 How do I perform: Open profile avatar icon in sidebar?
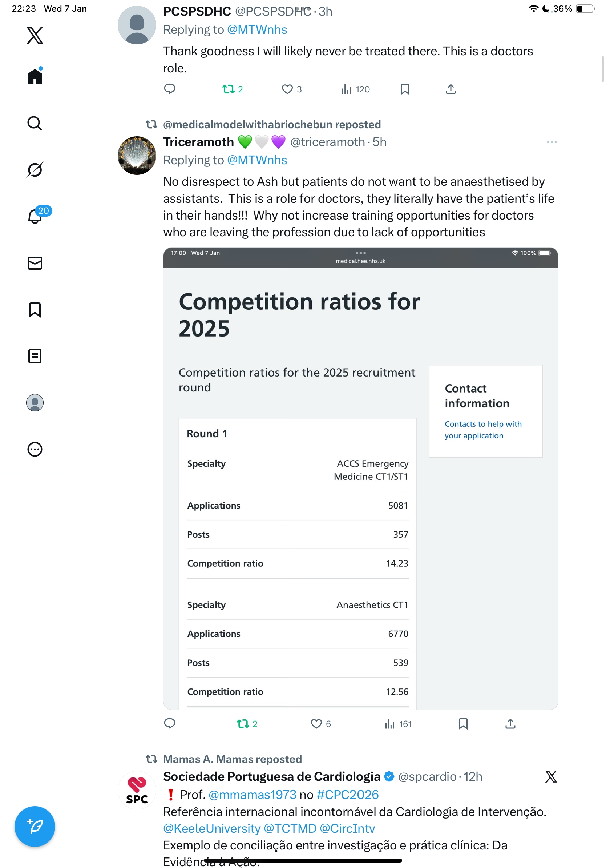point(35,403)
